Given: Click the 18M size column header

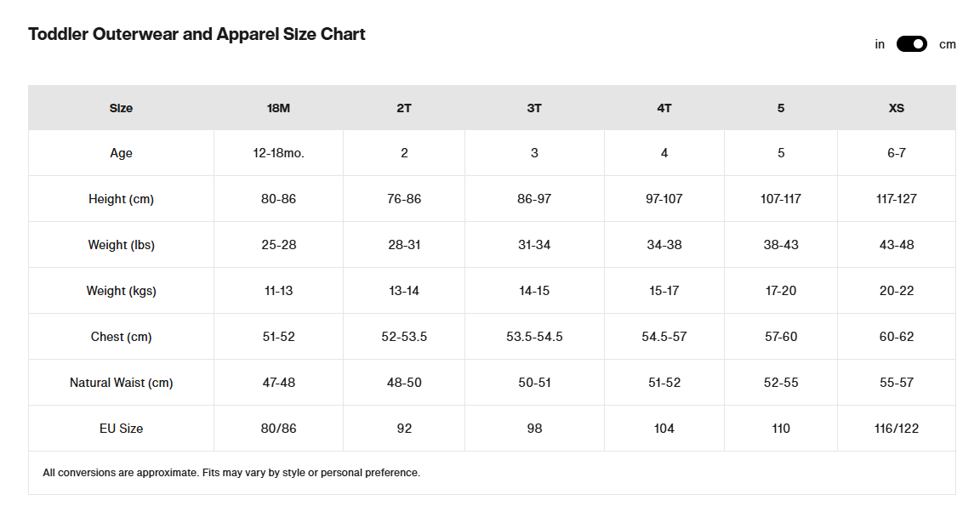Looking at the screenshot, I should 278,108.
